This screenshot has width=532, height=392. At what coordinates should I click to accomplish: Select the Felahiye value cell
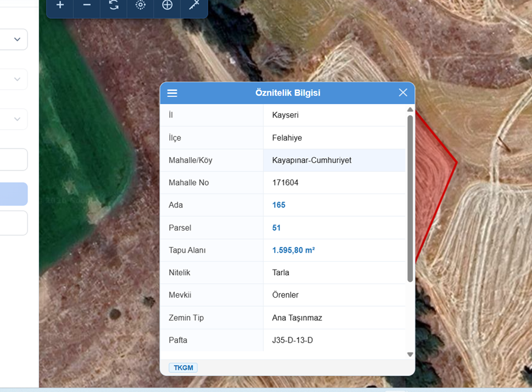tap(335, 138)
